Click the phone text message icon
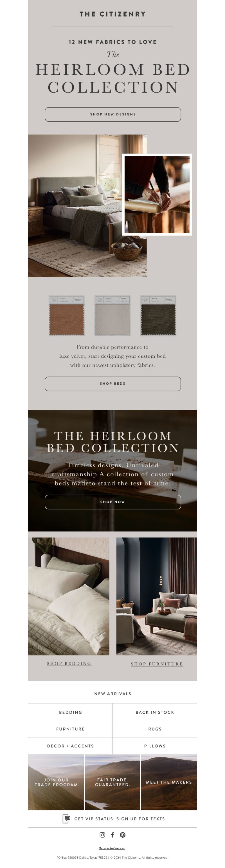 click(66, 819)
